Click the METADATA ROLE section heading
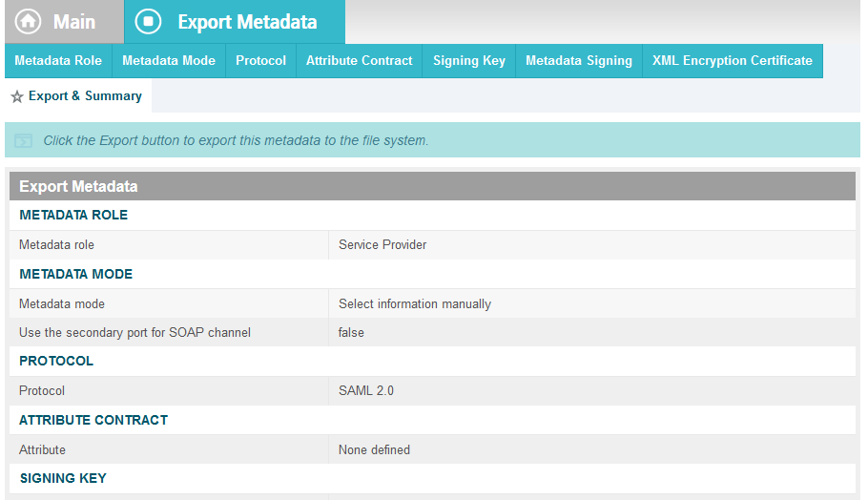This screenshot has width=868, height=500. 73,215
